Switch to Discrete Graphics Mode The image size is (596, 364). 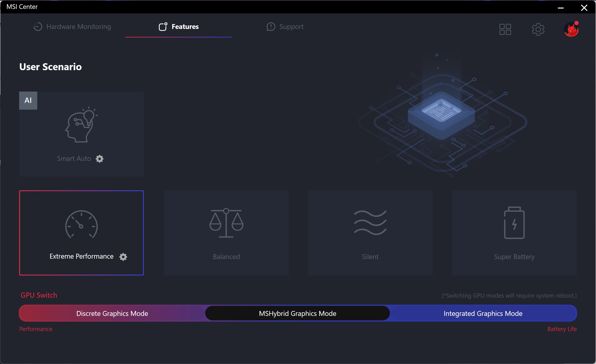click(x=112, y=313)
